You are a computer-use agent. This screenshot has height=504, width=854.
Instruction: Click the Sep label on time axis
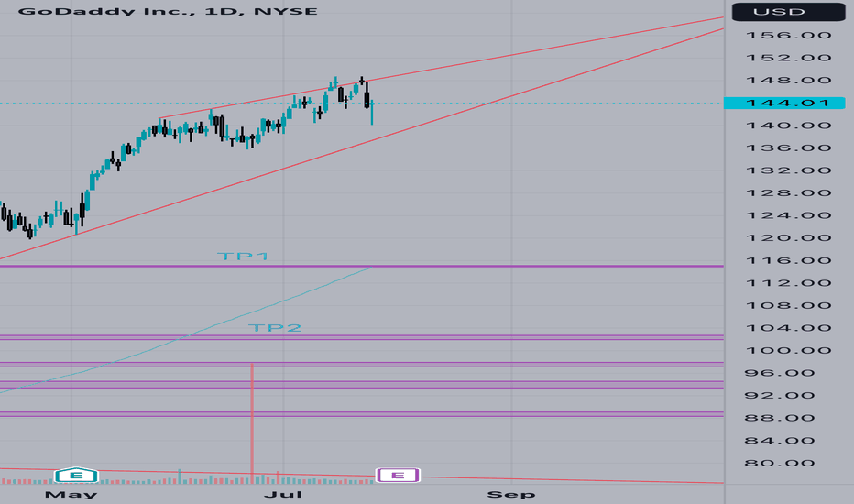[x=511, y=495]
